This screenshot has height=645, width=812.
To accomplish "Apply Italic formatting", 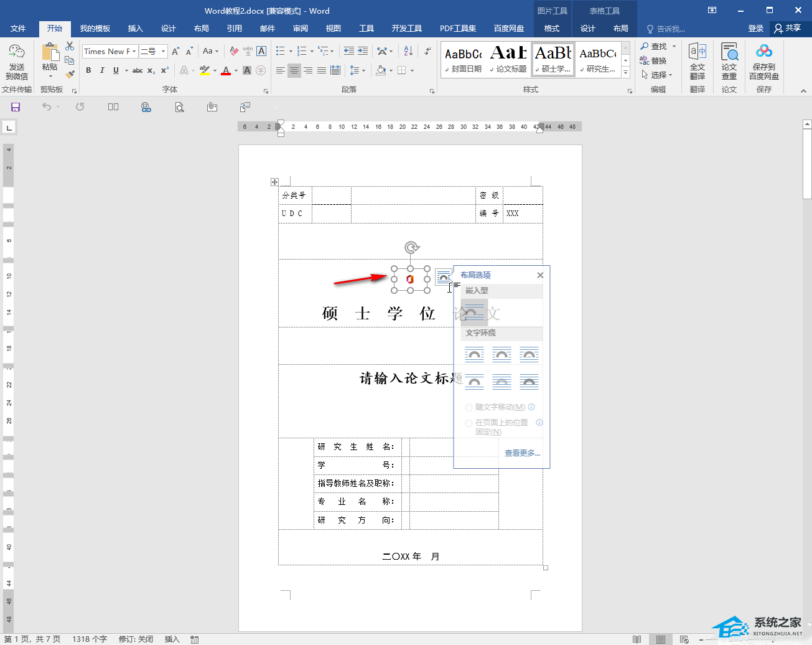I will click(x=102, y=70).
